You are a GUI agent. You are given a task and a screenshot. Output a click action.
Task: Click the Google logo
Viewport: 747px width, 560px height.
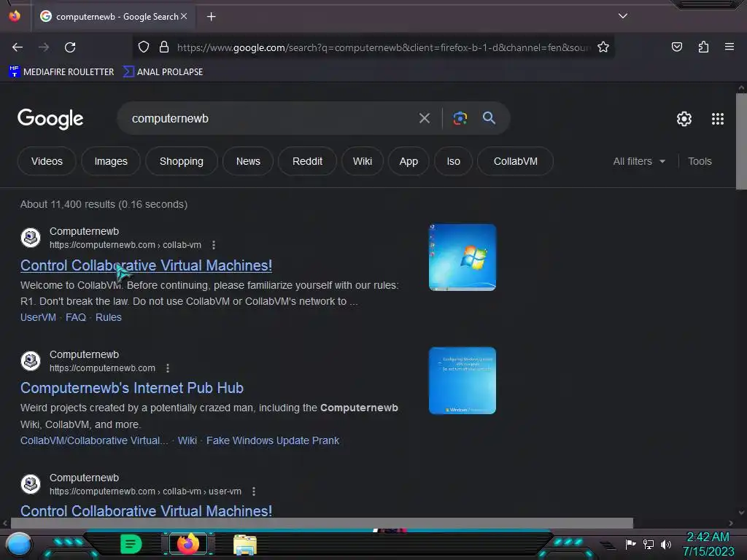click(50, 119)
